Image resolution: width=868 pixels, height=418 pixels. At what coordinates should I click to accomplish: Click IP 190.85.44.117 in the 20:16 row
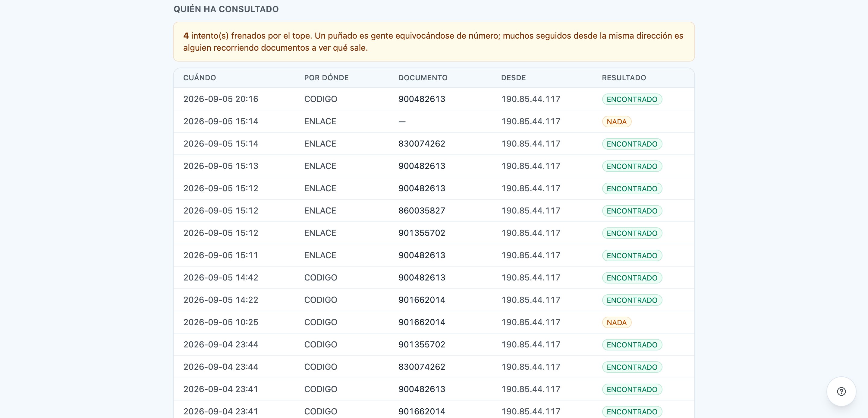coord(531,99)
